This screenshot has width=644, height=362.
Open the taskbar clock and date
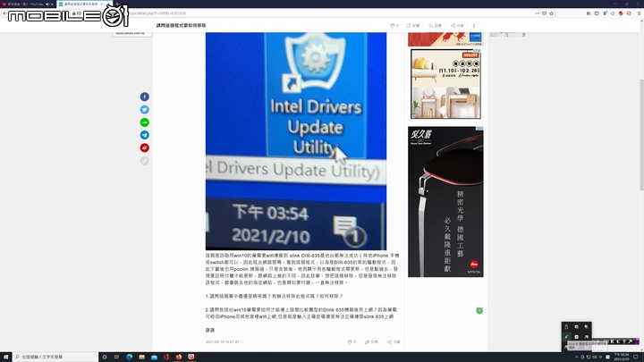click(x=622, y=357)
